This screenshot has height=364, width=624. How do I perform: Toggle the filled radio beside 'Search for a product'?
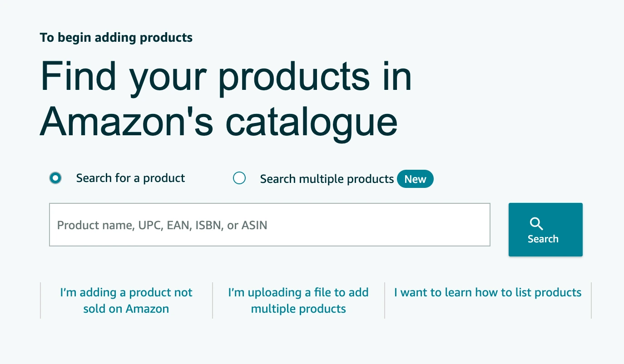[x=55, y=178]
